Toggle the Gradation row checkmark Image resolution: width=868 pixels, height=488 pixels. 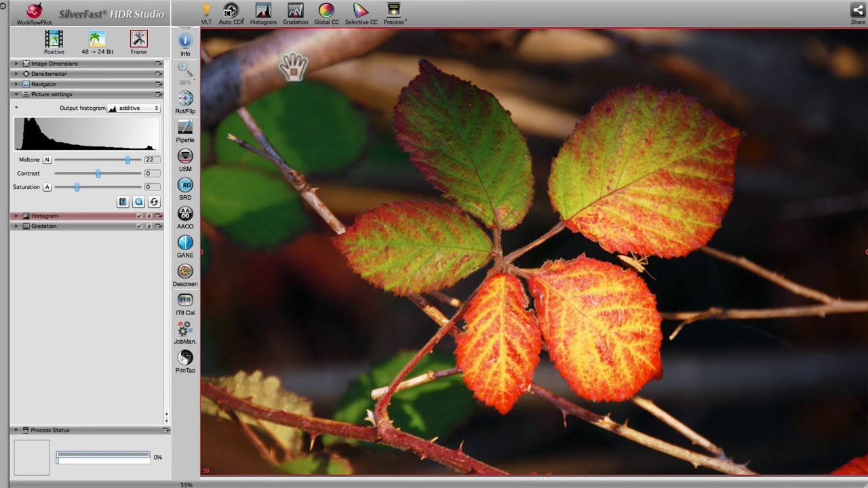(139, 226)
